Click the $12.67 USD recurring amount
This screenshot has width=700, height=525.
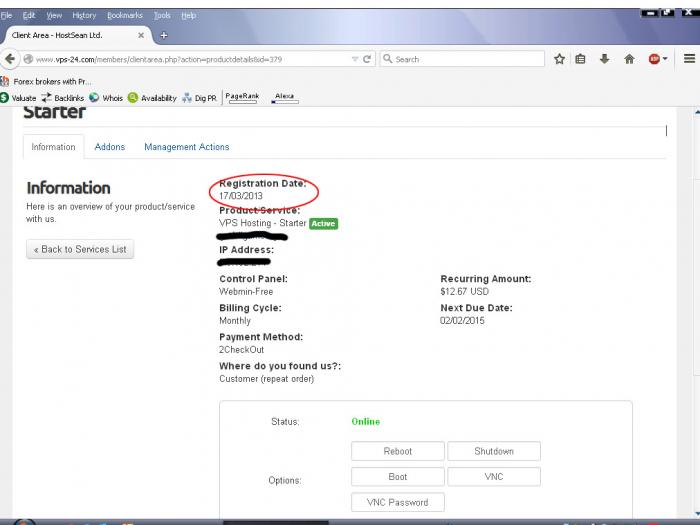(x=464, y=292)
